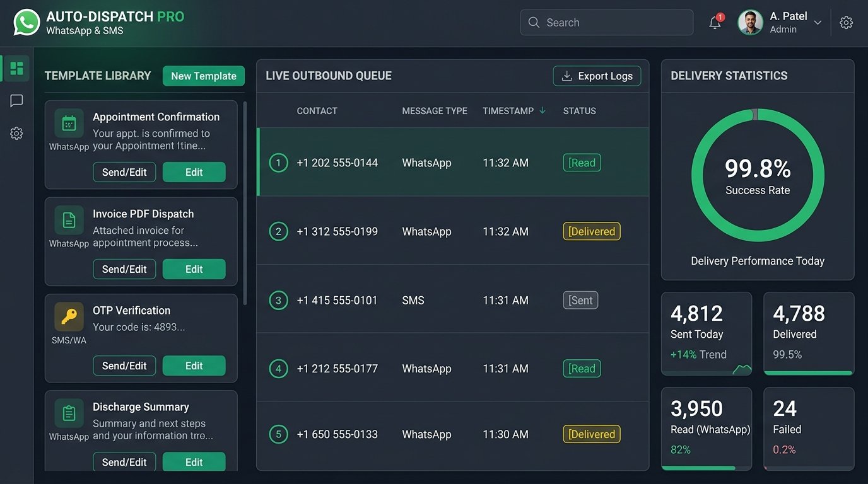868x484 pixels.
Task: Click the contact +1 212 555-0177
Action: (x=337, y=369)
